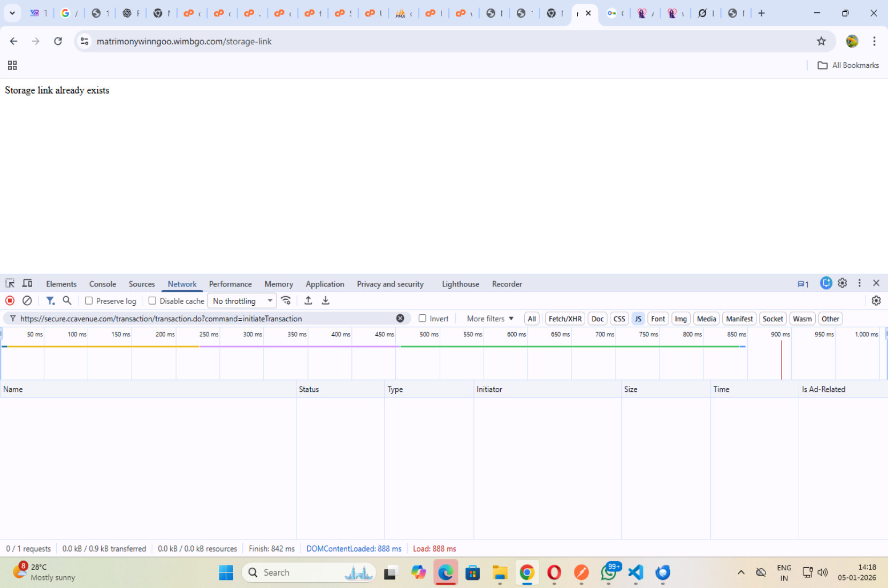This screenshot has height=588, width=888.
Task: Expand the More filters dropdown
Action: pyautogui.click(x=490, y=319)
